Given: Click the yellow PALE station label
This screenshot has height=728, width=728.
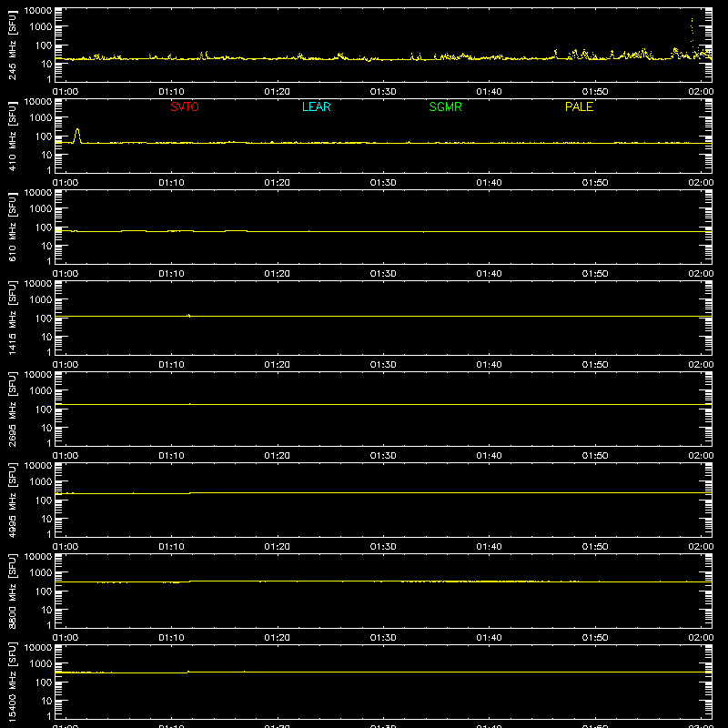Looking at the screenshot, I should point(579,106).
